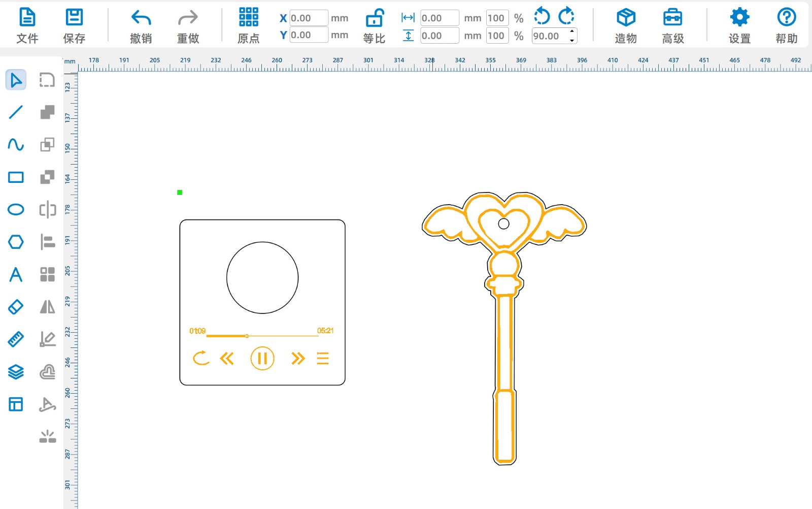Click the width percent field

point(497,18)
